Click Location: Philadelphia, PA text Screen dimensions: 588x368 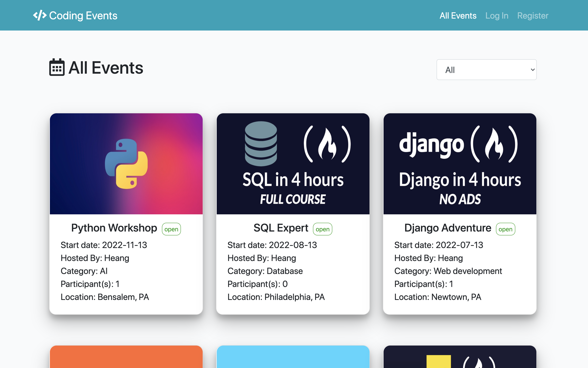point(276,297)
